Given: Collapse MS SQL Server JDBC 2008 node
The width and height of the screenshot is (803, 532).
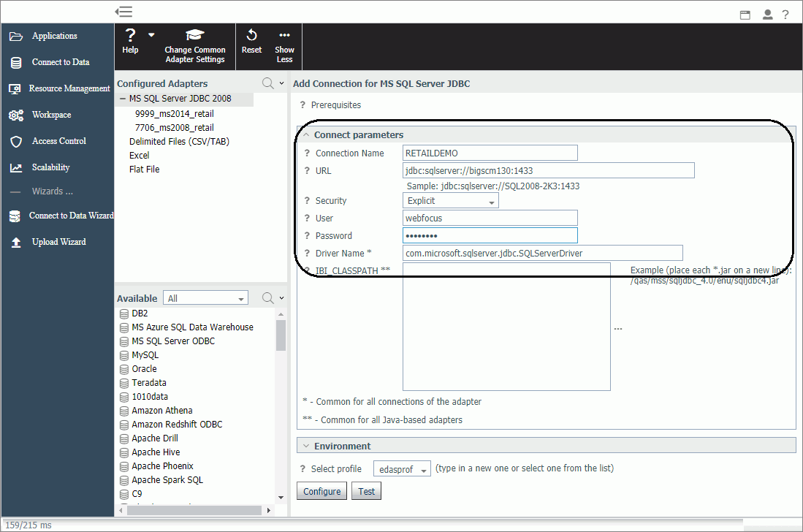Looking at the screenshot, I should pyautogui.click(x=123, y=99).
